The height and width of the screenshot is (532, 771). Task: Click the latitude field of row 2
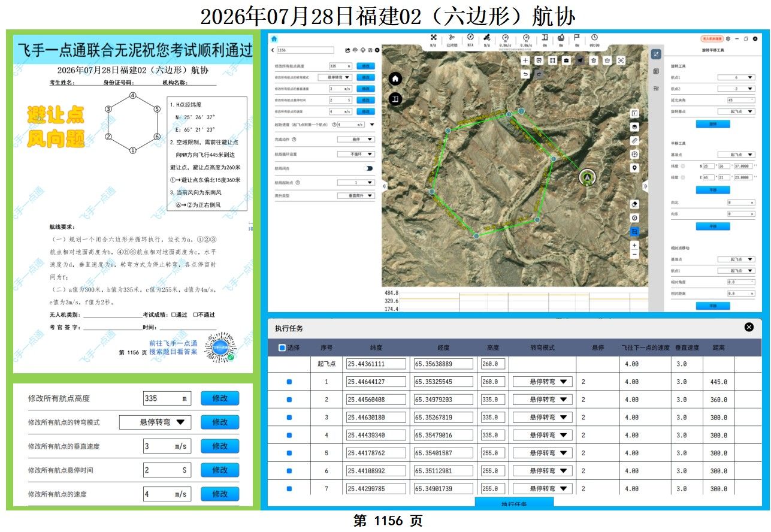click(x=376, y=400)
